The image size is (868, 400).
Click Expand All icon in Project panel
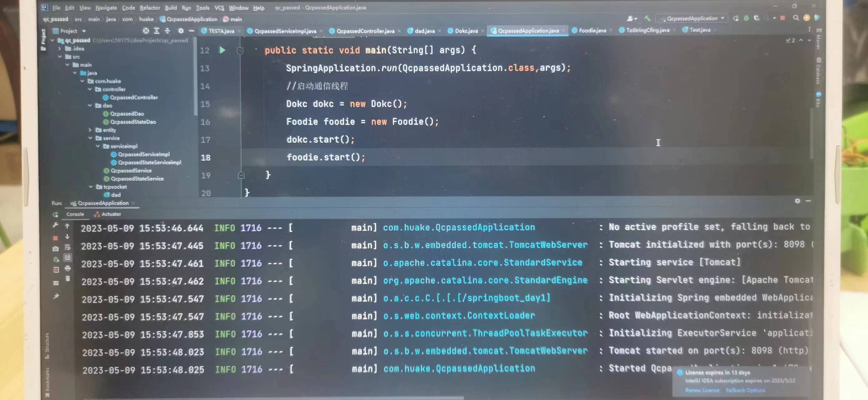157,31
